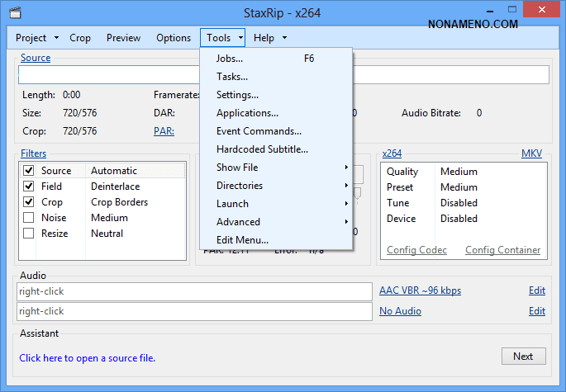The width and height of the screenshot is (566, 392).
Task: Open the Config Container link
Action: (x=502, y=250)
